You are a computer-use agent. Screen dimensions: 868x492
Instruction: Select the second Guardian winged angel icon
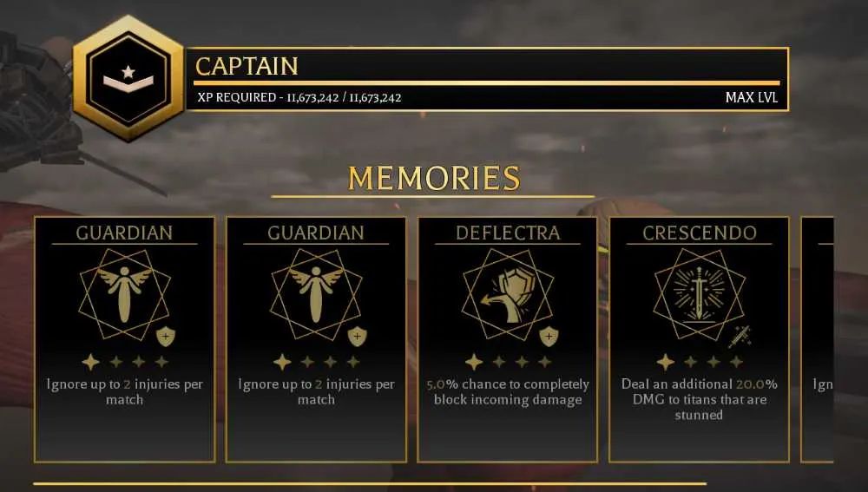[316, 294]
